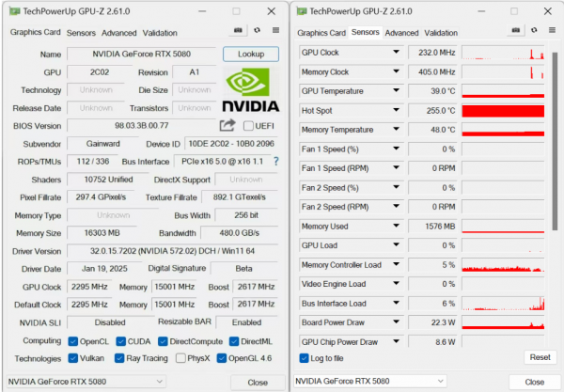This screenshot has height=392, width=564.
Task: Click BIOS Version field 98.03.3B.00.77
Action: 141,126
